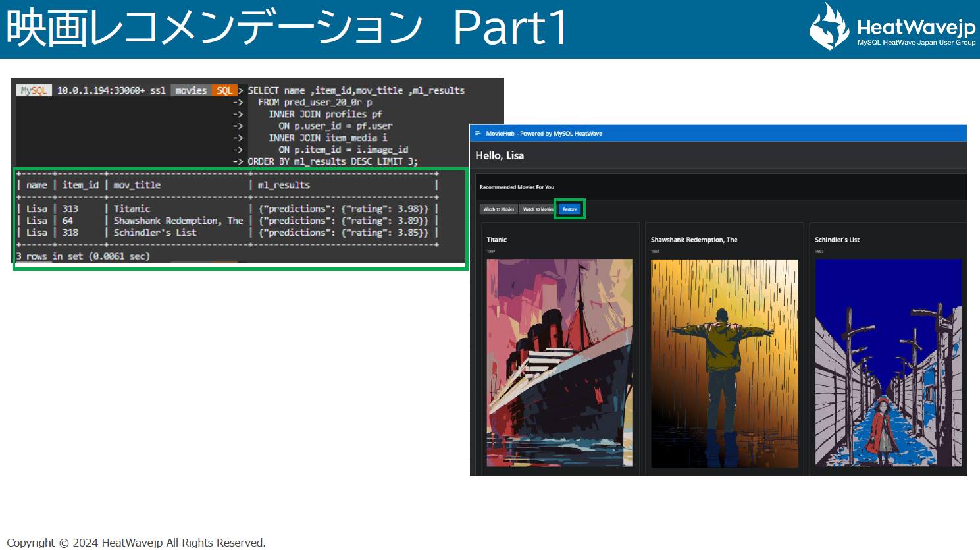The image size is (980, 550).
Task: Click the mov_title column header
Action: [137, 185]
